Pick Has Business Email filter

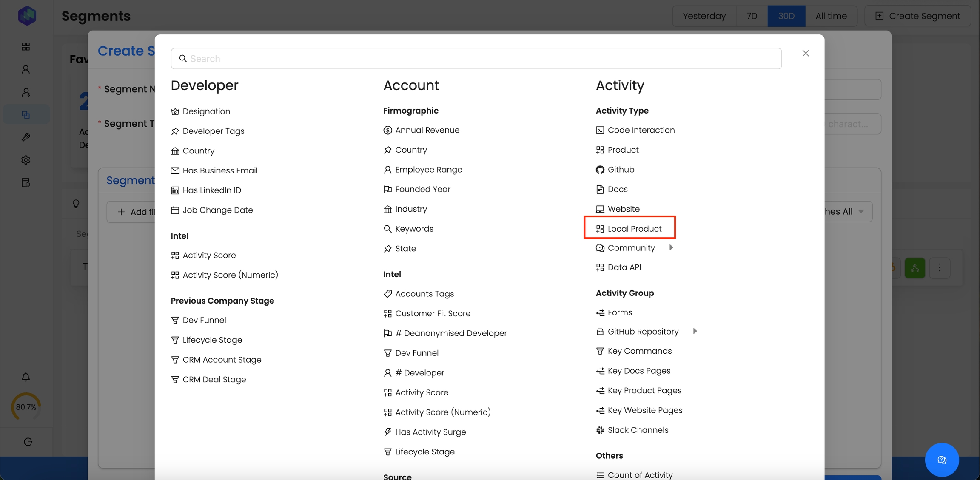click(x=219, y=170)
